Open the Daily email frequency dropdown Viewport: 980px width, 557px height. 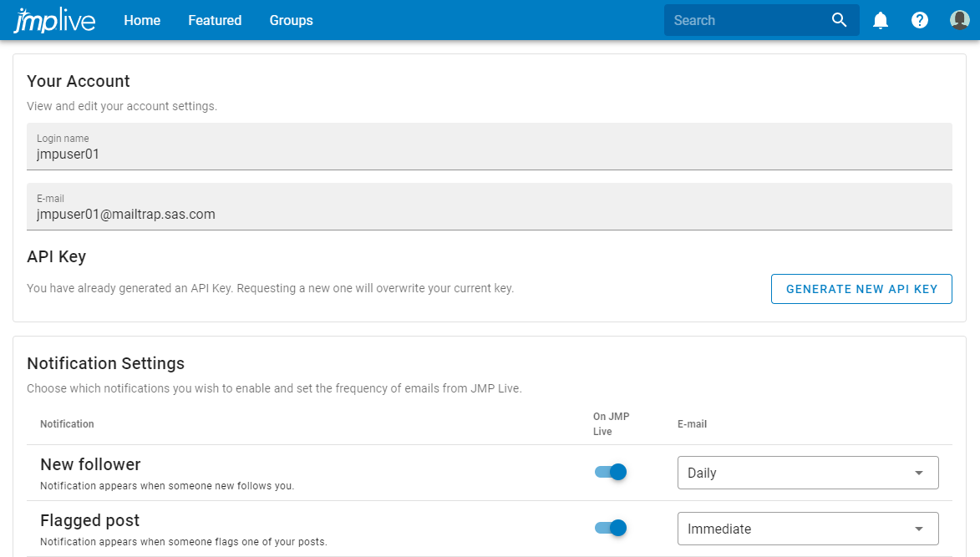tap(807, 473)
